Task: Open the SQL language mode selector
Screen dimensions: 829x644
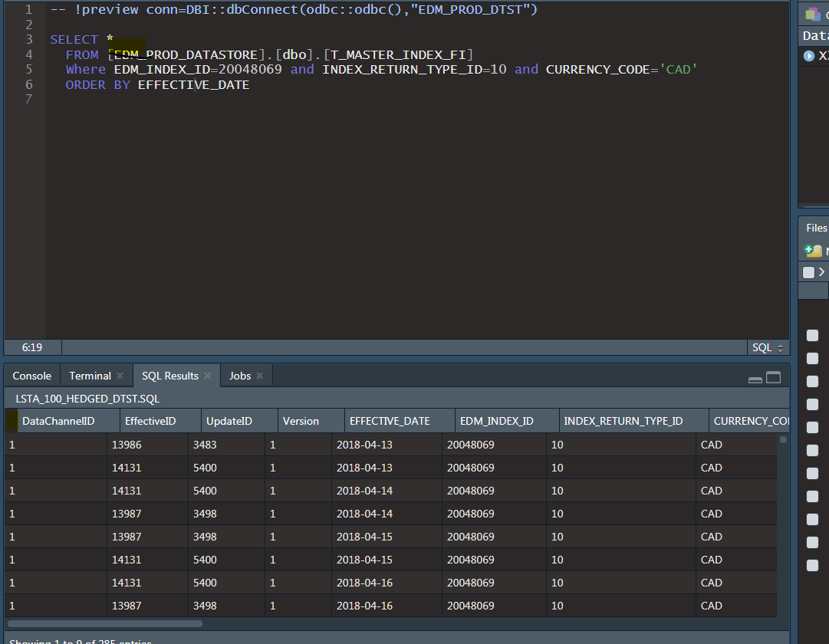Action: 767,347
